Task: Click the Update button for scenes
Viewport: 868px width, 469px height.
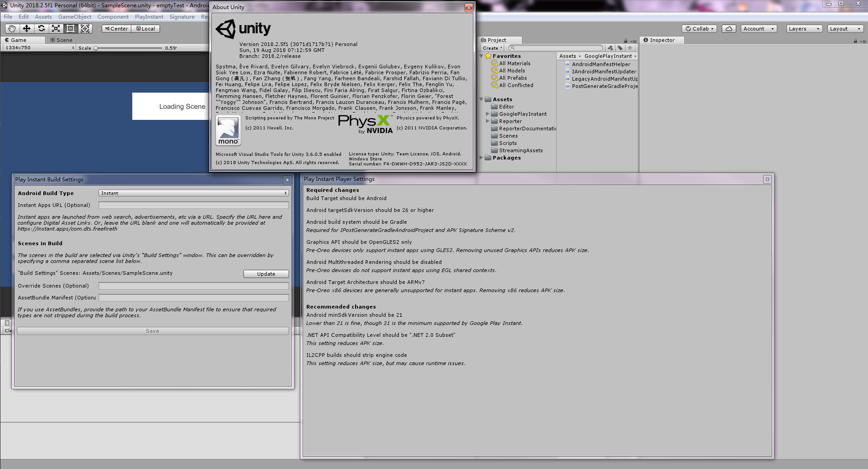Action: 266,274
